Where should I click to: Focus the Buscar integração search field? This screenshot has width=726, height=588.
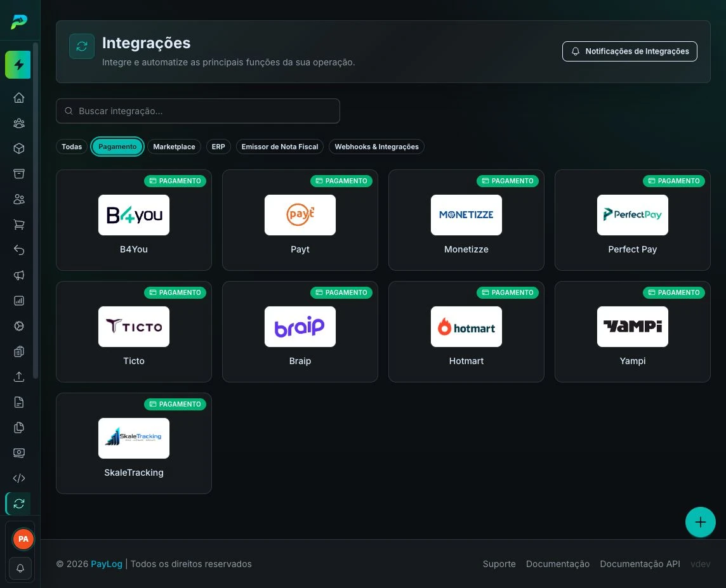point(198,111)
